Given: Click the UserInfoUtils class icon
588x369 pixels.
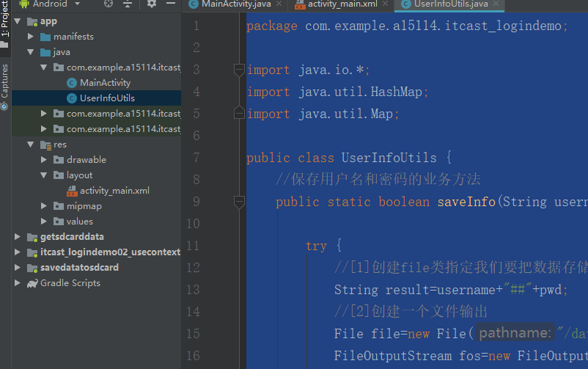Looking at the screenshot, I should (x=72, y=98).
